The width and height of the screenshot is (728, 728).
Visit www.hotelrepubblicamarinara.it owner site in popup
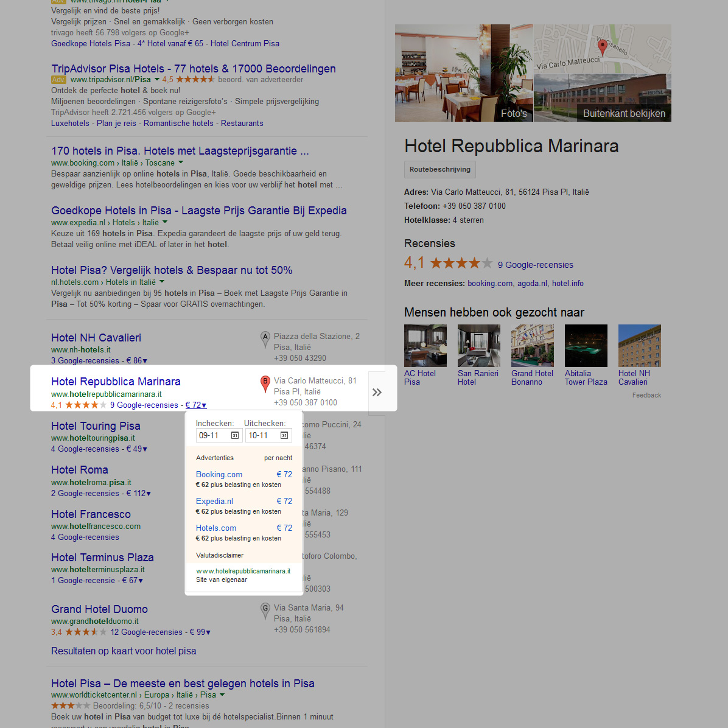[243, 571]
